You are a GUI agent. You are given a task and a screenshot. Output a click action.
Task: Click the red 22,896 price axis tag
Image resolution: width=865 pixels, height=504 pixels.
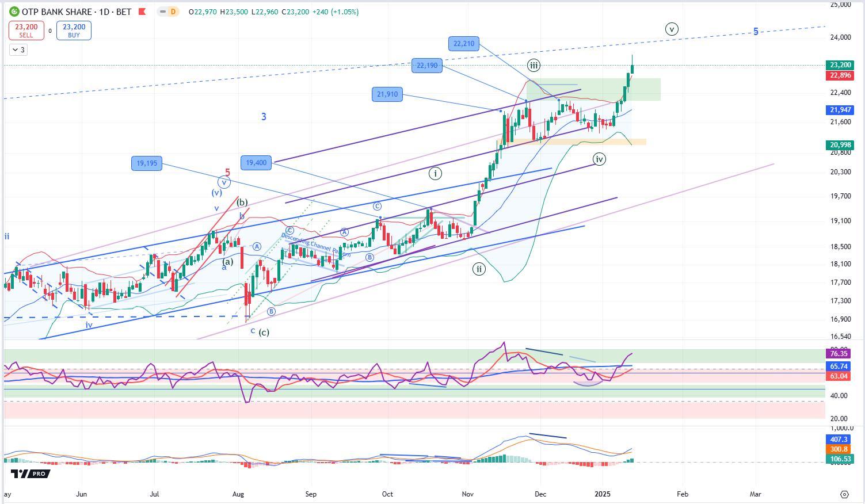point(840,75)
